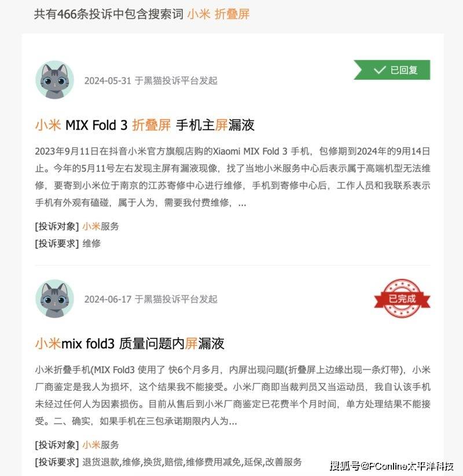Click the 搜狐号@PConline太平洋科技 watermark
This screenshot has height=476, width=463.
click(392, 466)
